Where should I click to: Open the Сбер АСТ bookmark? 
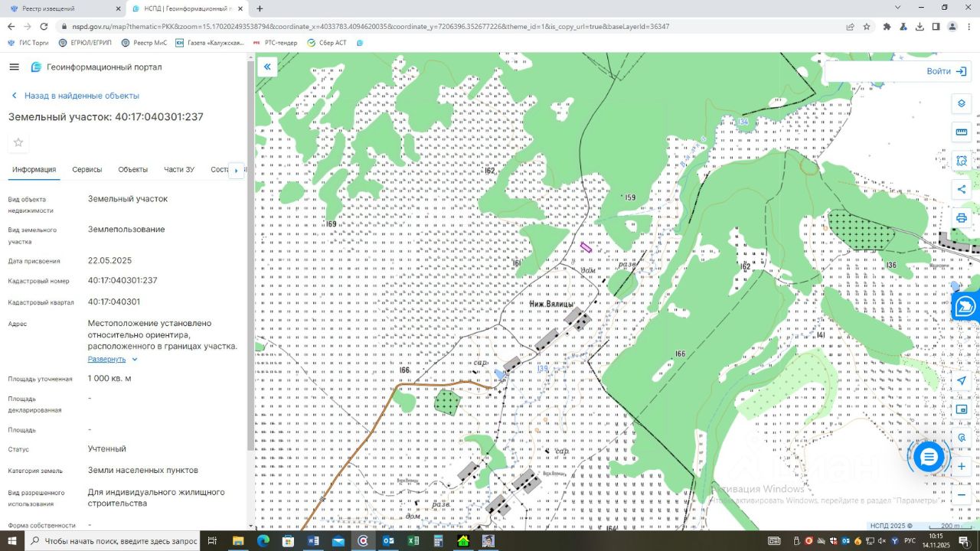pyautogui.click(x=327, y=43)
